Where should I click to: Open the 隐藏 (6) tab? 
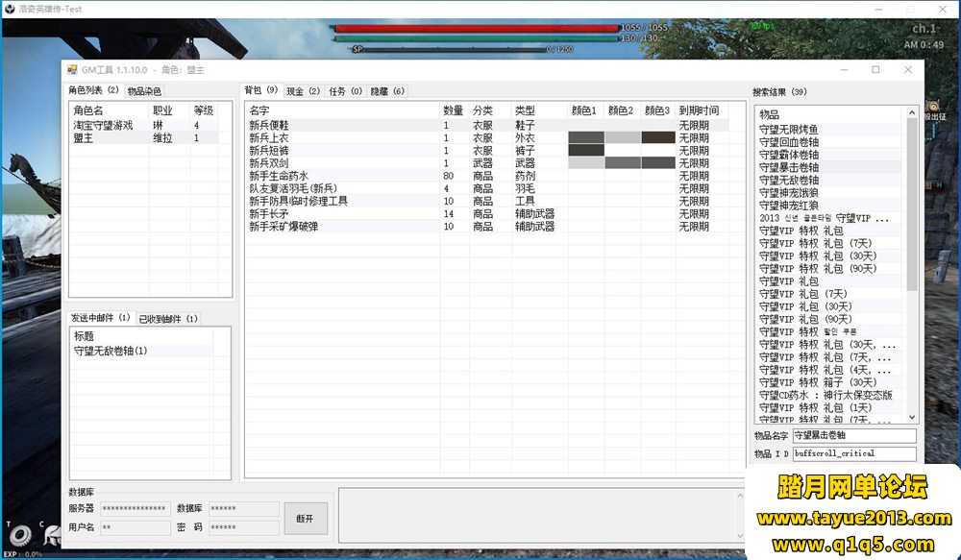click(x=387, y=91)
